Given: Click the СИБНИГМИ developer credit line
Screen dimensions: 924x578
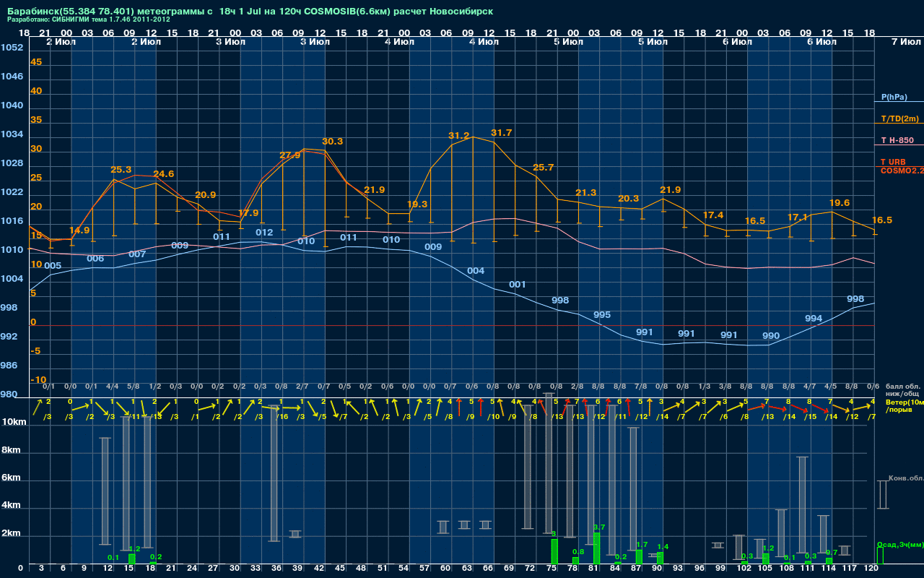Looking at the screenshot, I should tap(90, 20).
